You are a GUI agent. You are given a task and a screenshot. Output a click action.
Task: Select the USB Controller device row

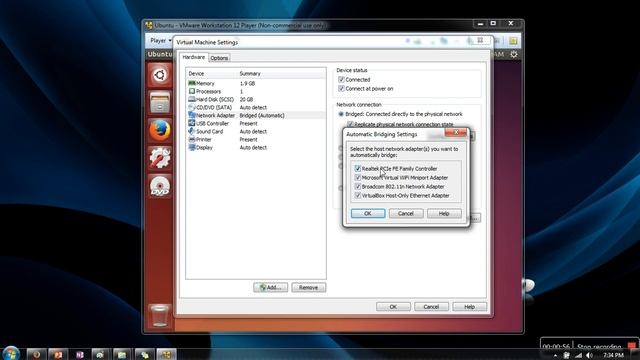[x=256, y=123]
